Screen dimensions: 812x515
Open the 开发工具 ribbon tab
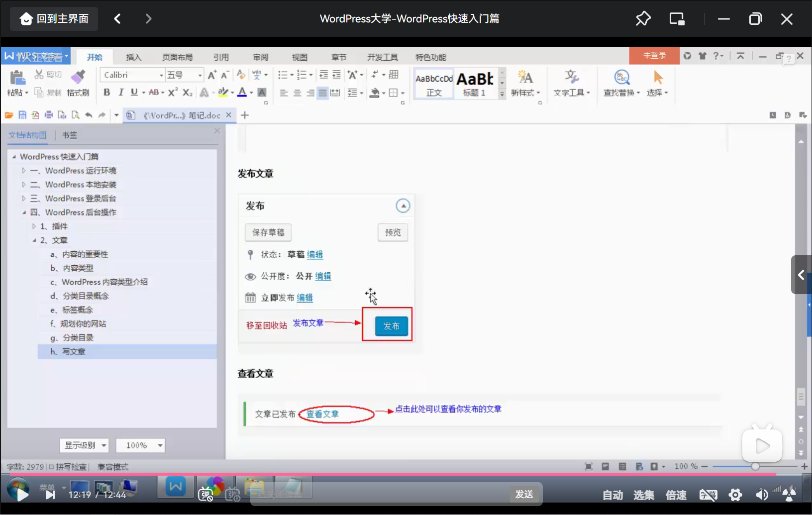383,57
